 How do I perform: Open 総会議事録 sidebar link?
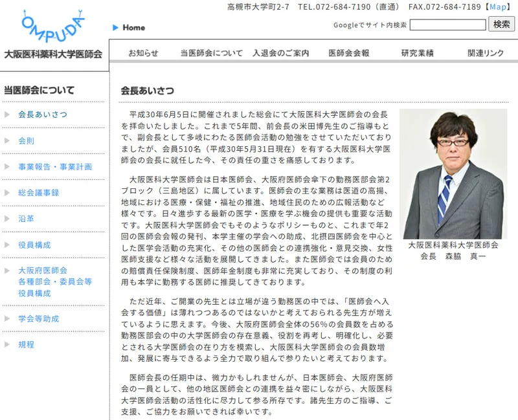(x=39, y=193)
